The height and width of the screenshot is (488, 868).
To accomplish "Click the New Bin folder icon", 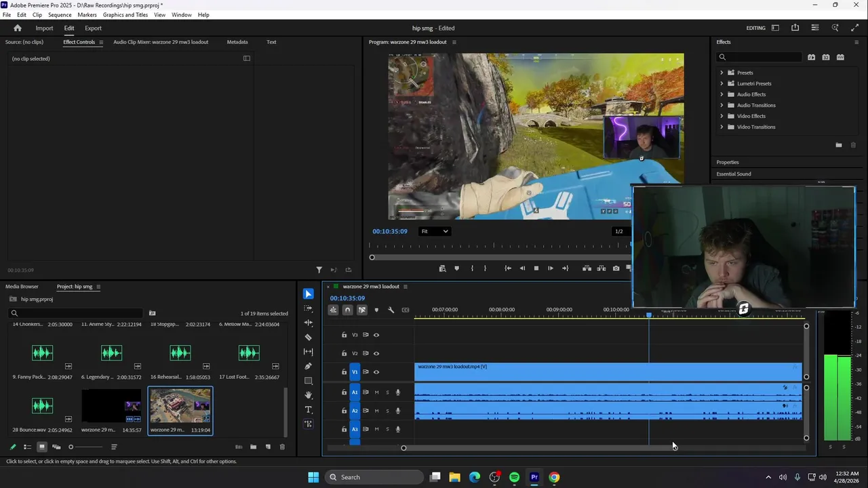I will coord(253,447).
